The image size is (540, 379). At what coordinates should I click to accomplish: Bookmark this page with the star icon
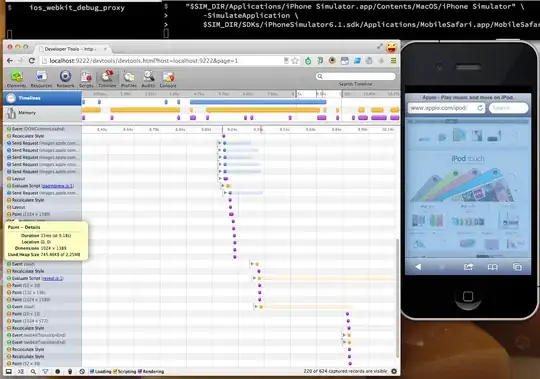tap(295, 61)
